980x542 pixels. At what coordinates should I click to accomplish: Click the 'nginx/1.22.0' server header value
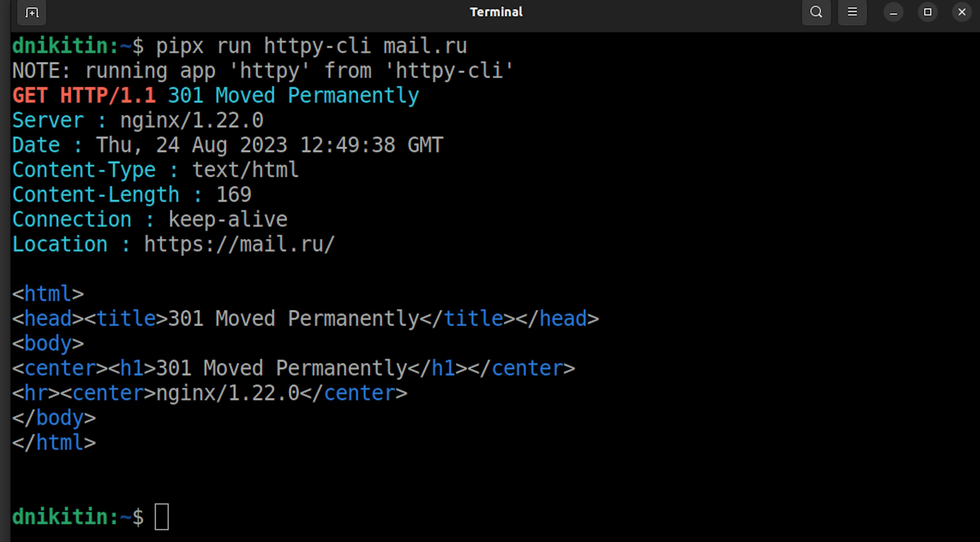(x=192, y=121)
